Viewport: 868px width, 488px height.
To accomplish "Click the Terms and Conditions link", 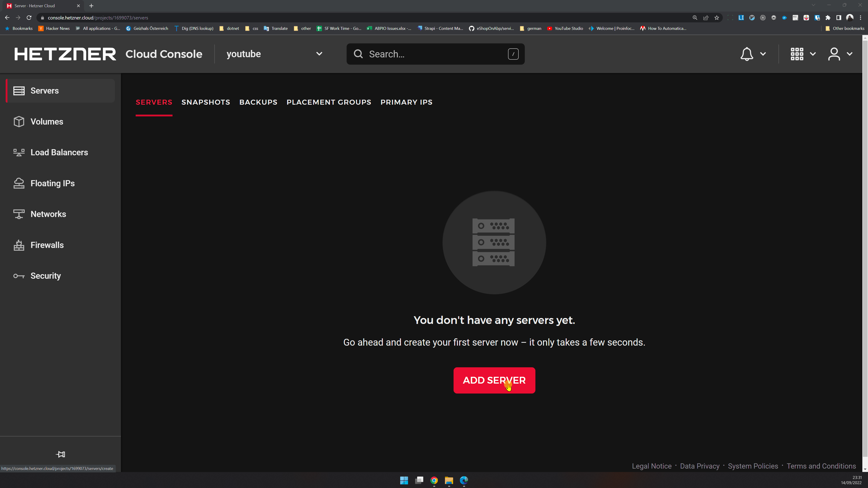I will point(821,466).
